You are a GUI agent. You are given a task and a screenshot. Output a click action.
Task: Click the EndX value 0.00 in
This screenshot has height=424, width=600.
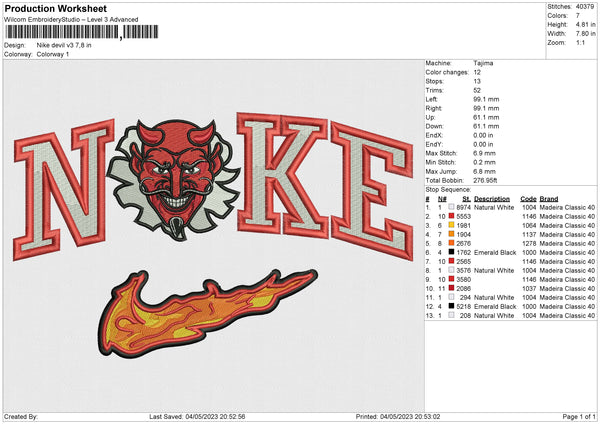tap(483, 135)
